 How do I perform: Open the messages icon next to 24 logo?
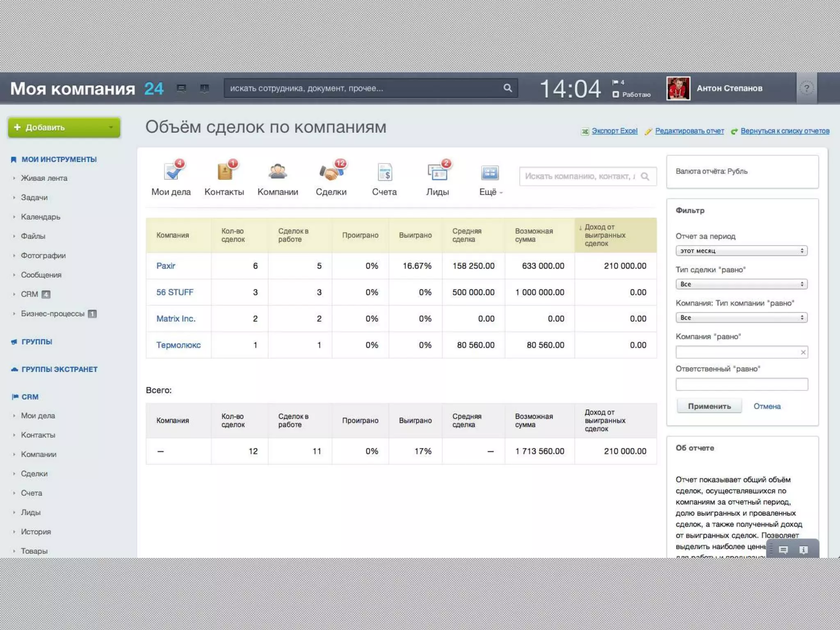tap(181, 88)
